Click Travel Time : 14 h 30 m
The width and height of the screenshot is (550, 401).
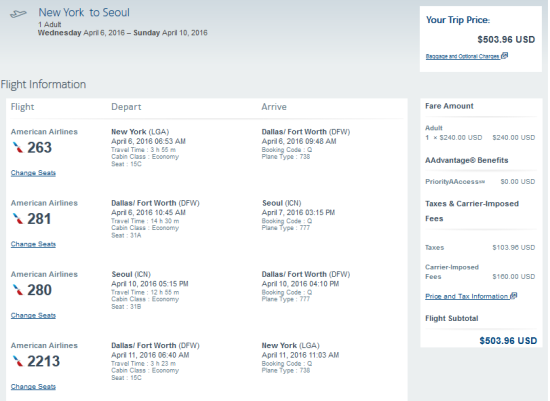coord(145,221)
